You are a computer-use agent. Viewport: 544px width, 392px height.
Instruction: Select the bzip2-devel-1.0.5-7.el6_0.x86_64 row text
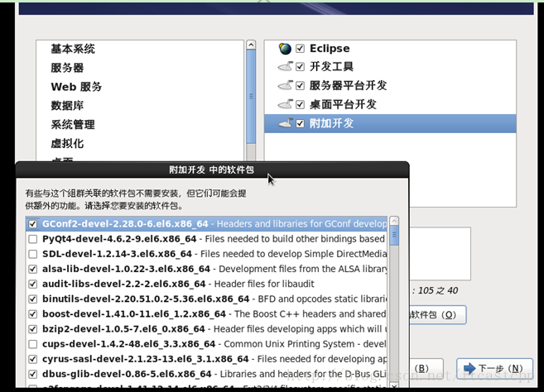(123, 329)
